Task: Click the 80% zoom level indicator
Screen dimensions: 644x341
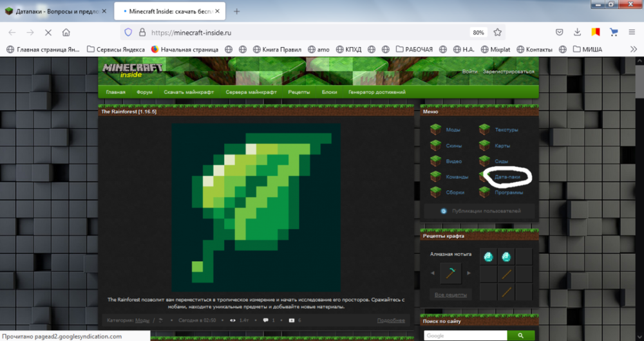Action: 478,32
